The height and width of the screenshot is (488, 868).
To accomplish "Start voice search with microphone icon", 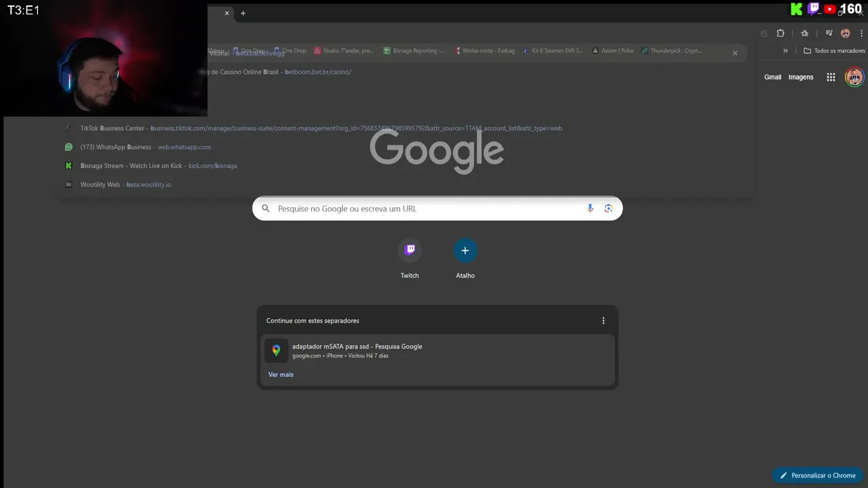I will (590, 209).
